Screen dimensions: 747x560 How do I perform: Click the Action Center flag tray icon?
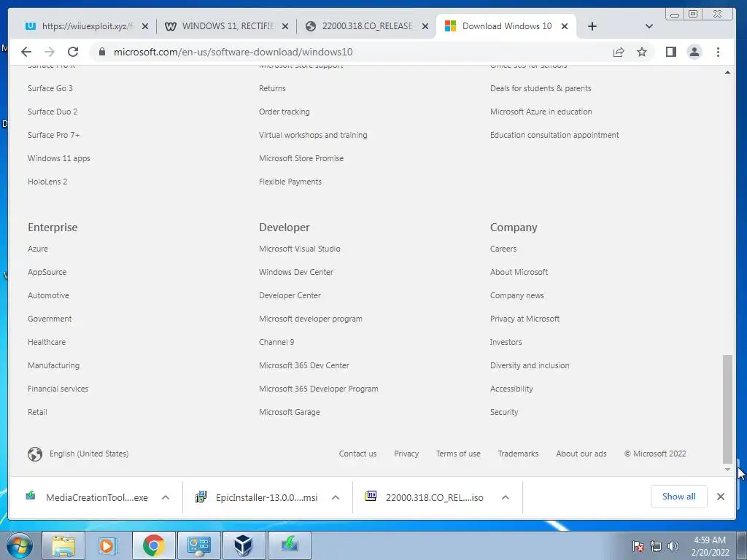click(x=638, y=546)
